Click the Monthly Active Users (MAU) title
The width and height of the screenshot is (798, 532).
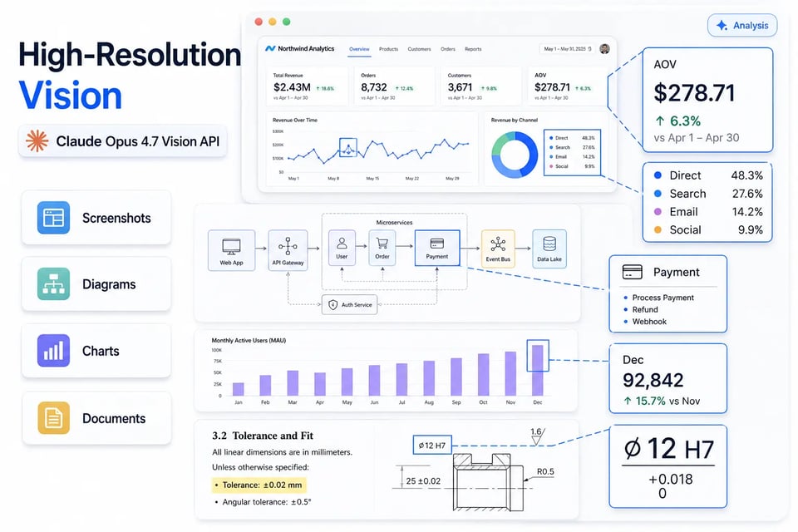tap(249, 340)
